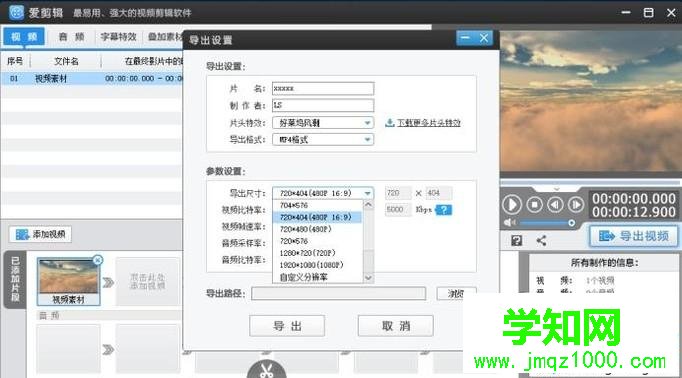Click size list scrollbar down arrow
This screenshot has width=682, height=378.
pos(368,278)
